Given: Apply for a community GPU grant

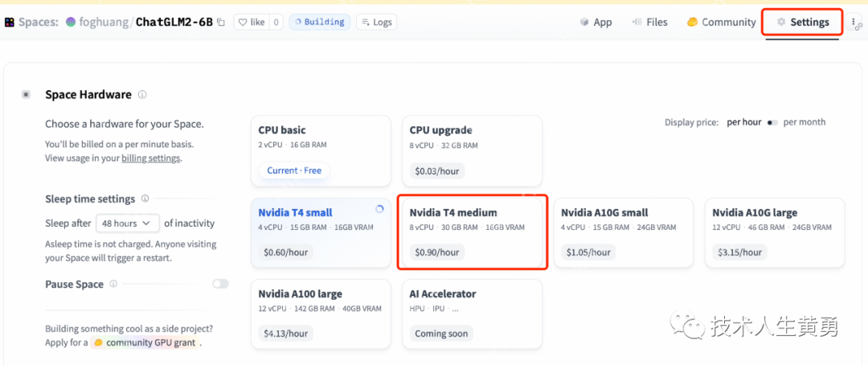Looking at the screenshot, I should pyautogui.click(x=152, y=342).
